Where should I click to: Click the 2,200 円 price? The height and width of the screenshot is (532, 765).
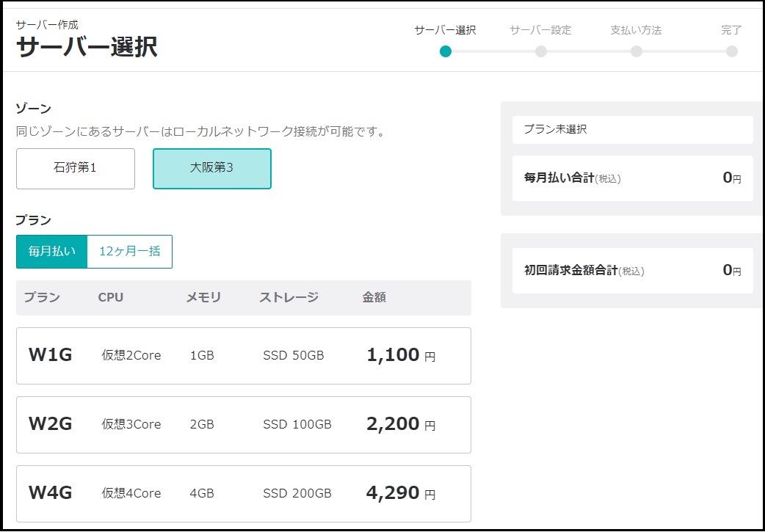[x=401, y=424]
